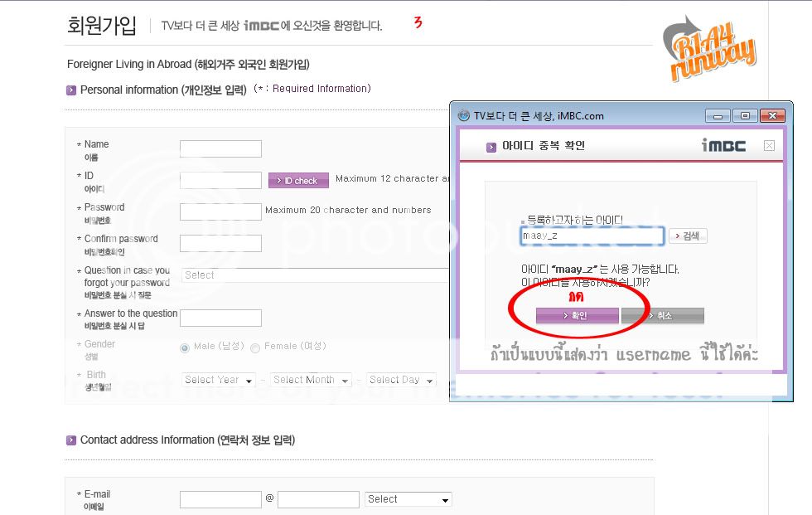Click the iMBC logo in the popup
Viewport: 812px width, 515px height.
[x=723, y=146]
